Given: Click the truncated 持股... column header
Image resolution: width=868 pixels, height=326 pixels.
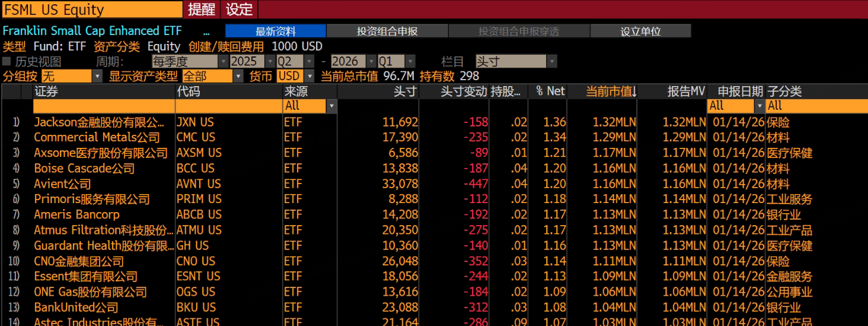Looking at the screenshot, I should point(509,91).
